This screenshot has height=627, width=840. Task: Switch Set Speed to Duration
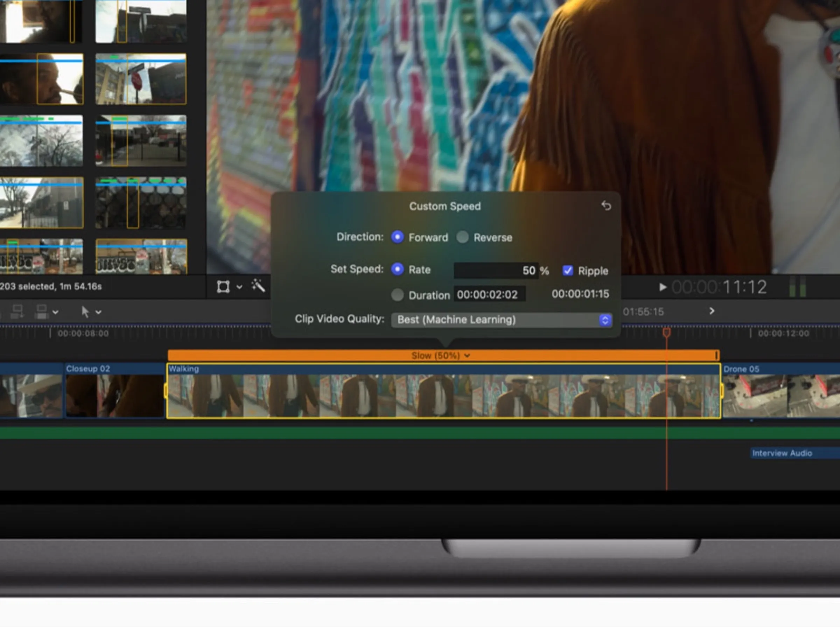398,295
